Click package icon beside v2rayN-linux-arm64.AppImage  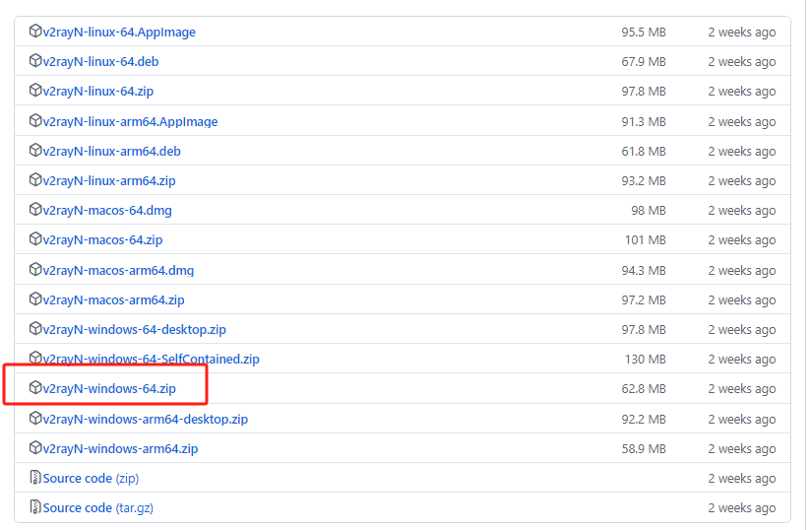tap(35, 121)
